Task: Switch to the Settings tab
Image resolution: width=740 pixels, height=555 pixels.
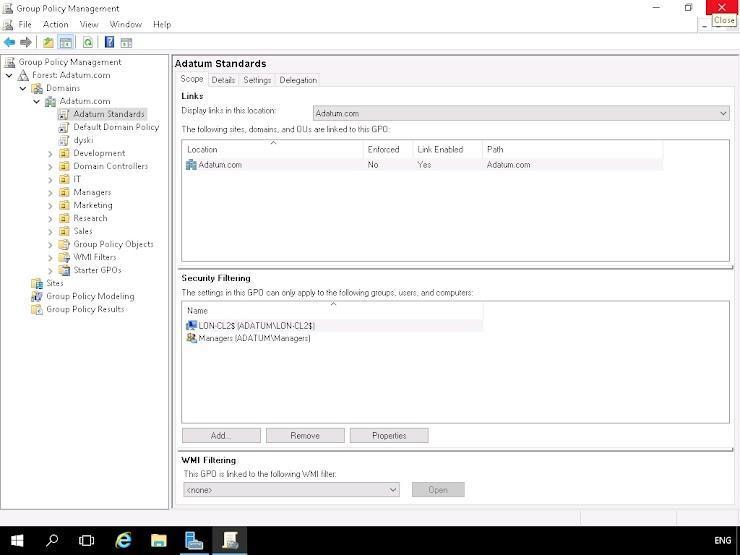Action: click(x=257, y=80)
